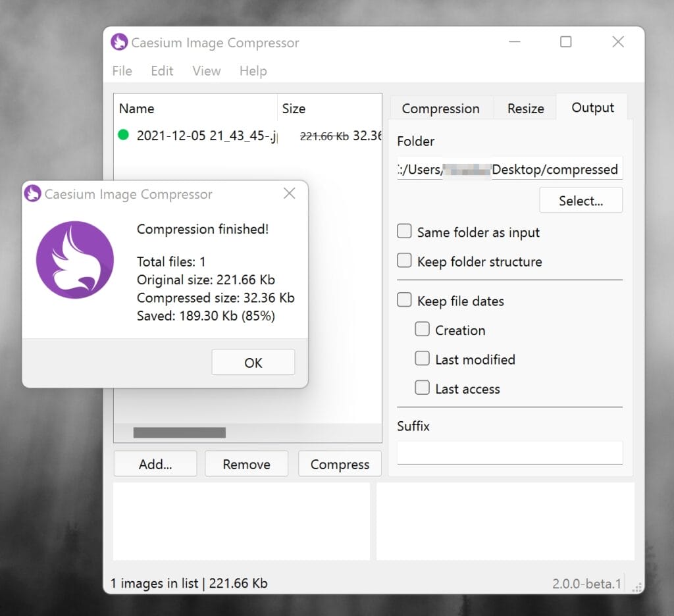Click the Name column header
674x616 pixels.
(x=195, y=109)
